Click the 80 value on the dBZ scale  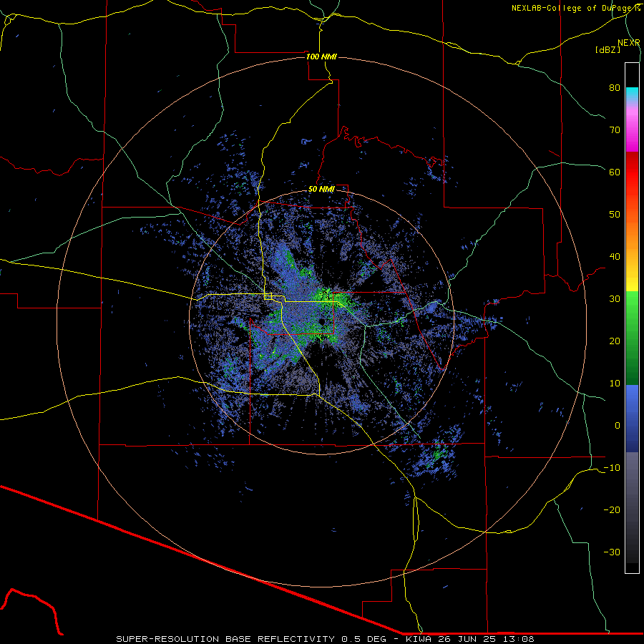point(615,88)
